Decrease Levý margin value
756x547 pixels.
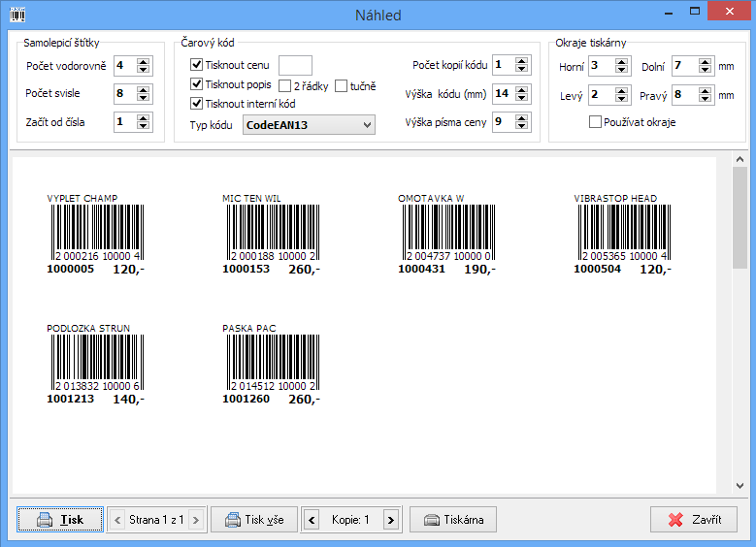click(621, 99)
